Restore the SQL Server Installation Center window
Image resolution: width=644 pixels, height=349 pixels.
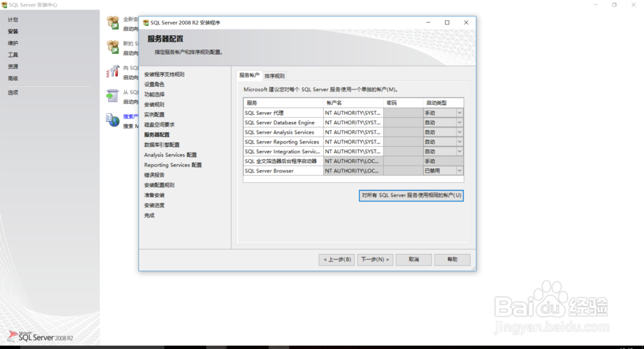pos(614,5)
